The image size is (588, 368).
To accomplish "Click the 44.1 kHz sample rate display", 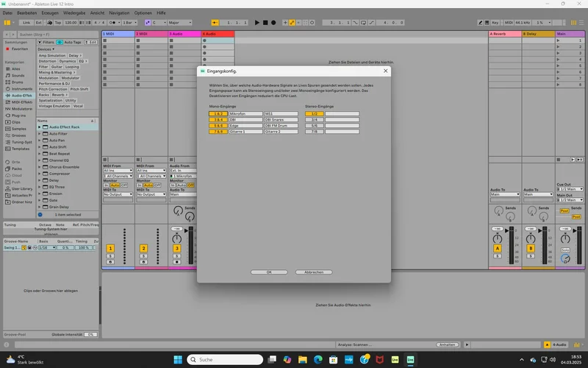I will point(523,23).
